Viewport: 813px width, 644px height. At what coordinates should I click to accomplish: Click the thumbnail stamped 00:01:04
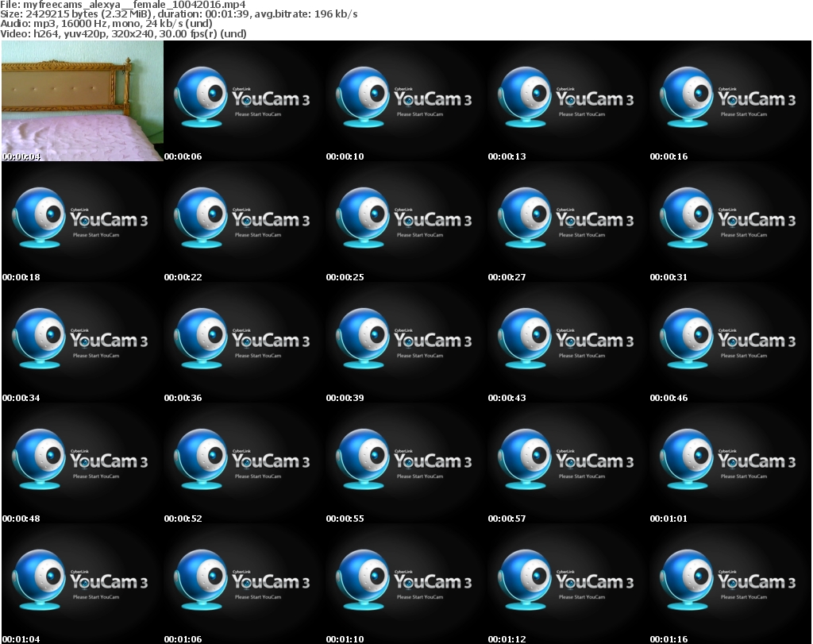[x=83, y=584]
